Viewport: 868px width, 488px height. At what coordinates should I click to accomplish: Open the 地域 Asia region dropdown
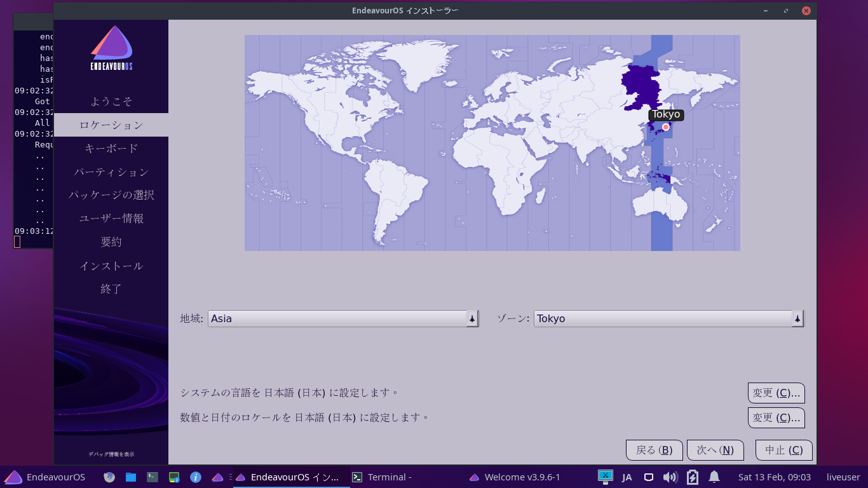point(343,318)
